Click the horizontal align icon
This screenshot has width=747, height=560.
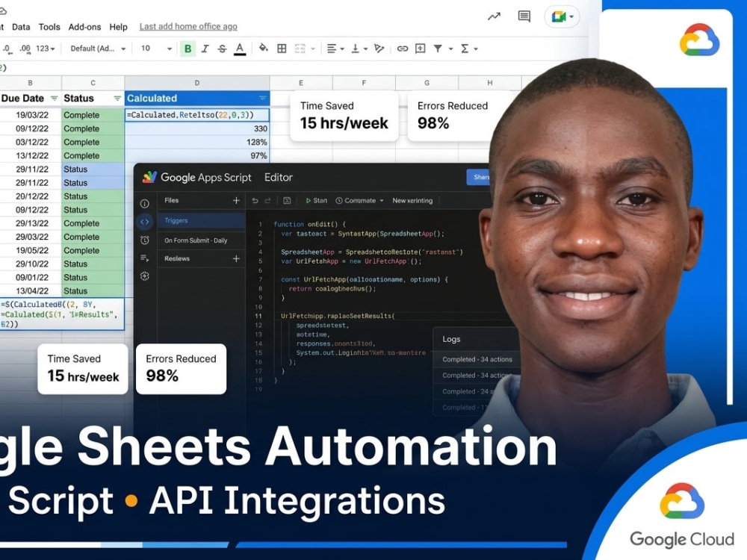pos(332,49)
